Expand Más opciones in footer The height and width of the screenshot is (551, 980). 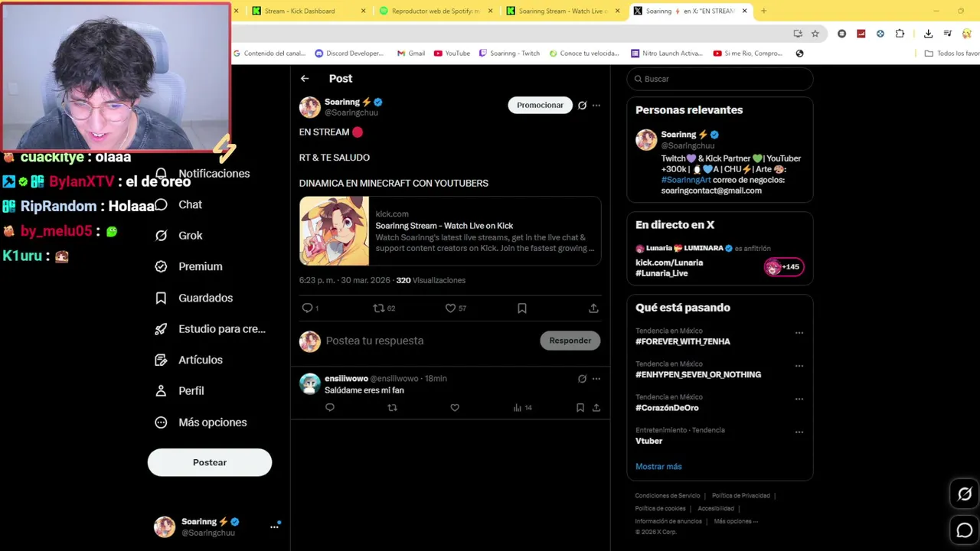[736, 521]
